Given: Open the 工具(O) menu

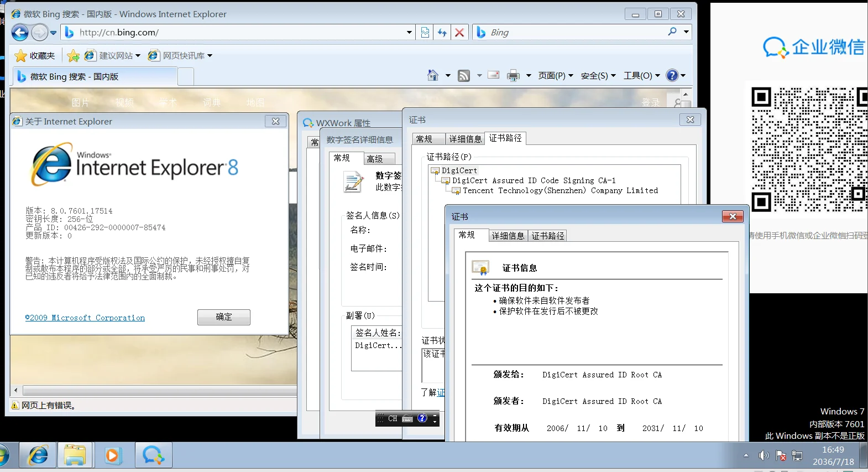Looking at the screenshot, I should point(642,76).
